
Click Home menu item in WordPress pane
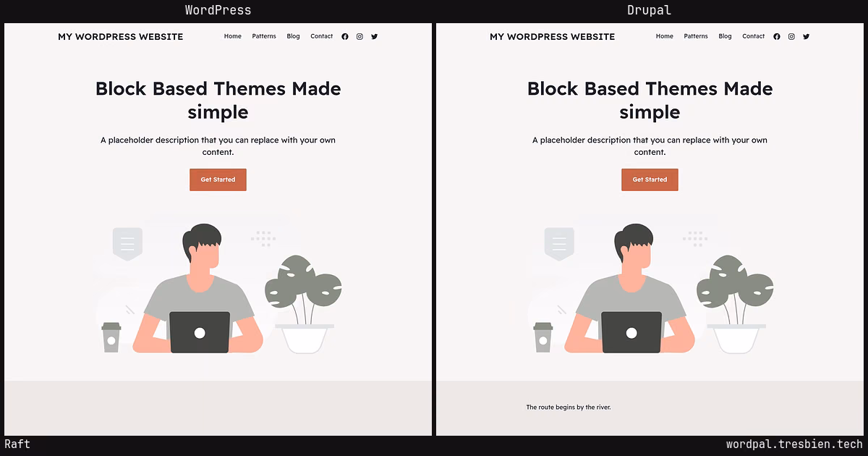click(x=233, y=36)
